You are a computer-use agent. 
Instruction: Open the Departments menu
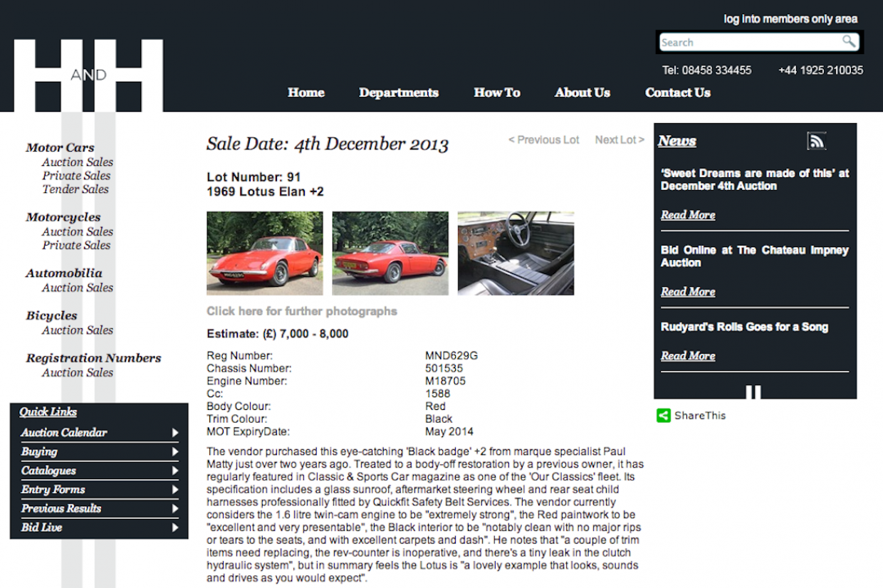(x=399, y=93)
